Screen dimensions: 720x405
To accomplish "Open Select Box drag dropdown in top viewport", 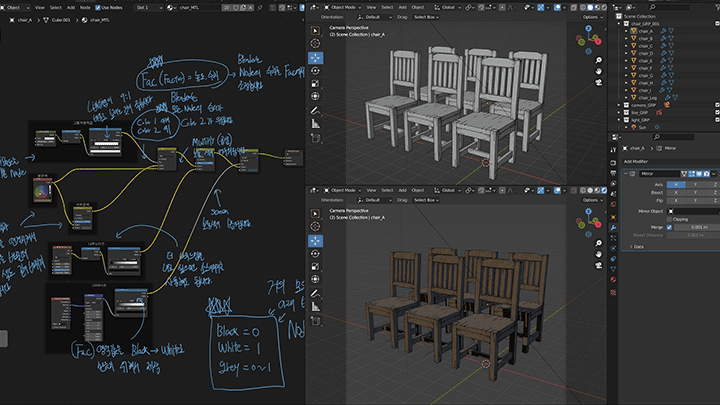I will 426,17.
